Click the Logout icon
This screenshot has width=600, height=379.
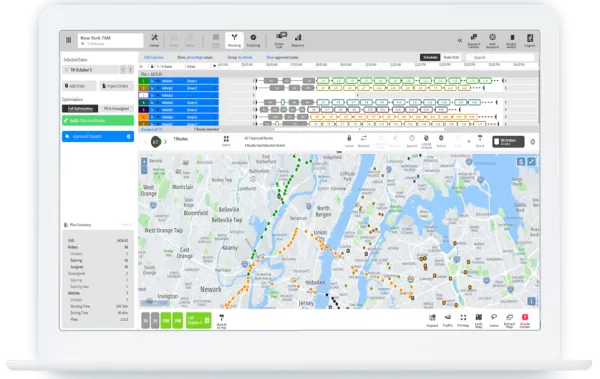click(x=530, y=41)
